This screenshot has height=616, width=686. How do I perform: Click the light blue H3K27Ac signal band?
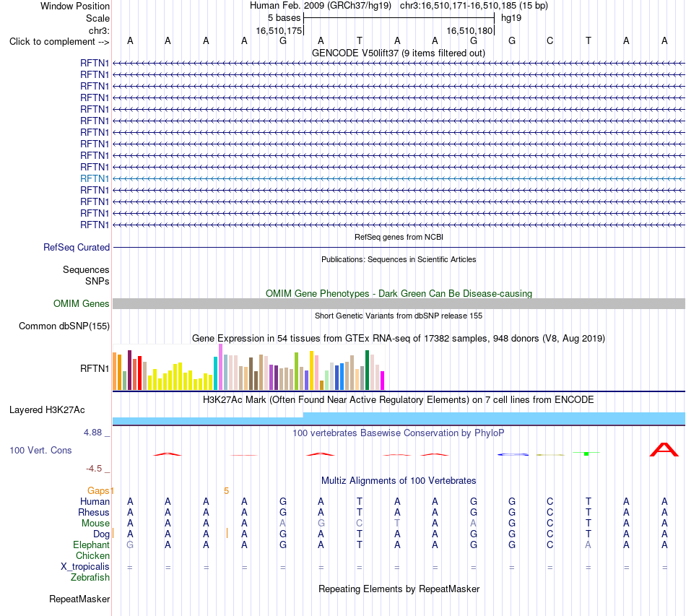coord(399,419)
